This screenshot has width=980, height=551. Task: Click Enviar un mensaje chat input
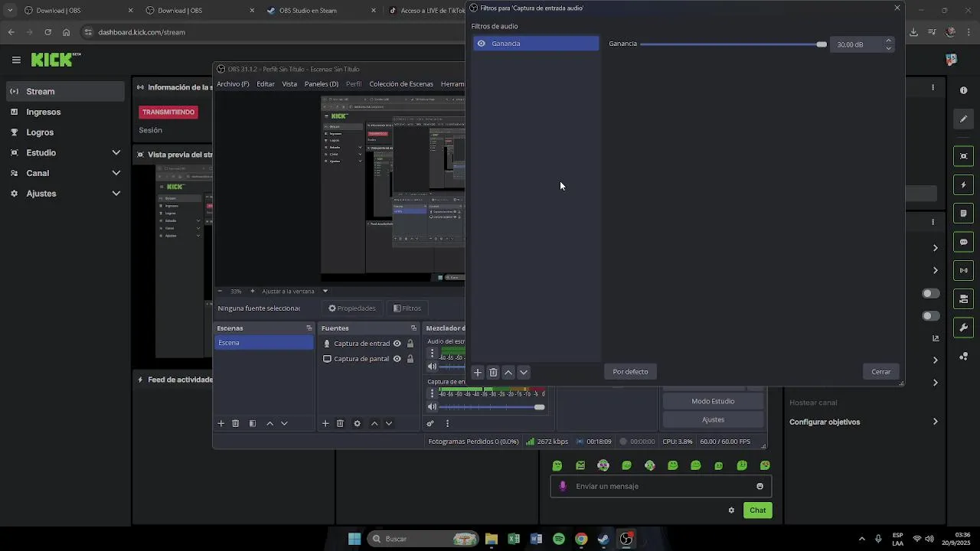tap(661, 486)
